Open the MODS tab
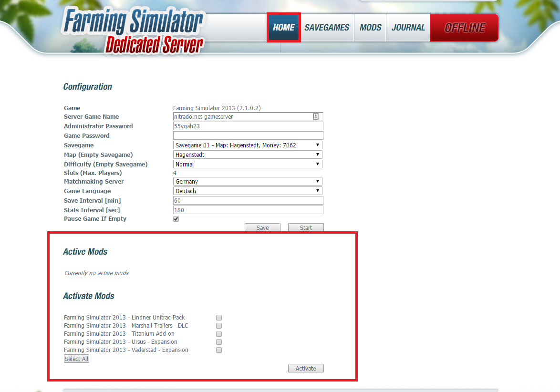560x392 pixels. click(x=370, y=27)
